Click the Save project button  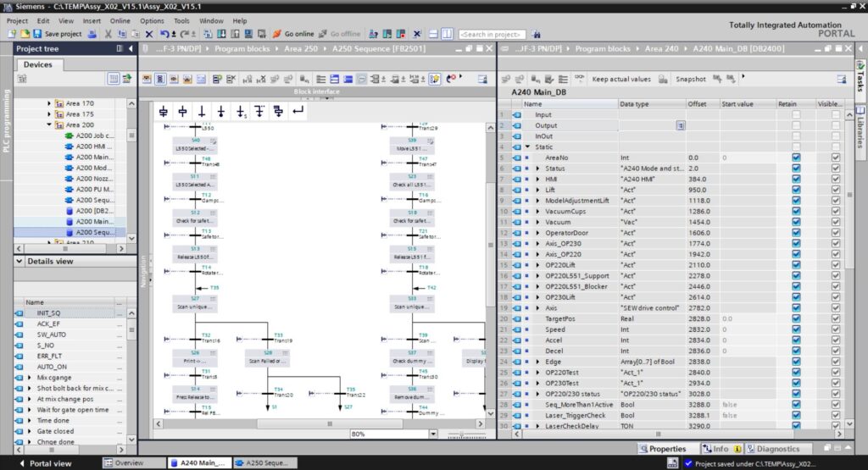tap(58, 34)
